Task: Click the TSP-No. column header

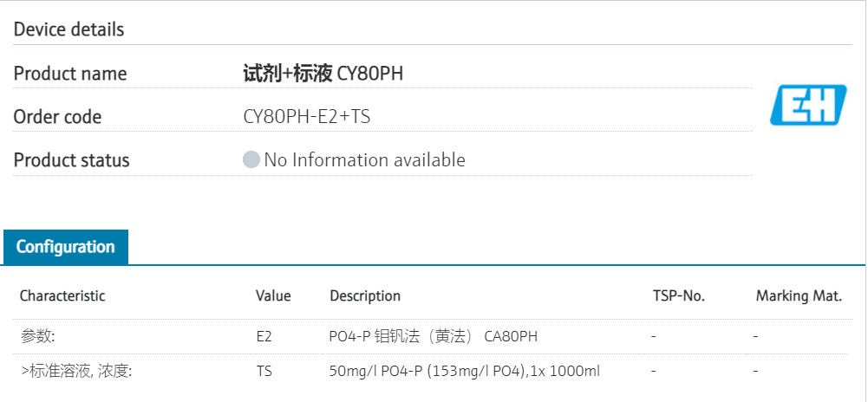Action: 678,295
